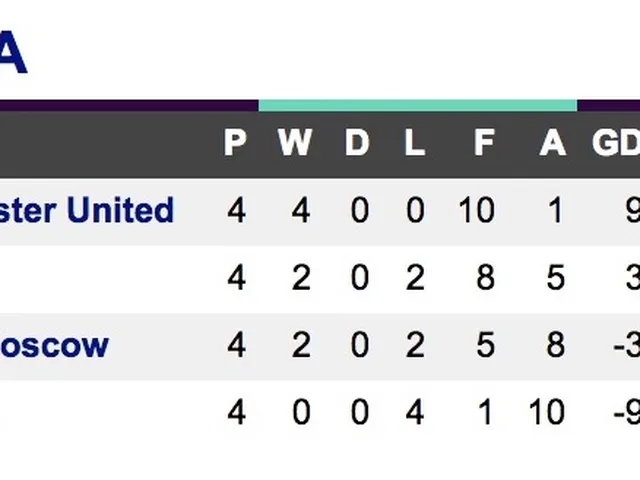Click the D column header
Screen dimensions: 640x480
[x=357, y=143]
